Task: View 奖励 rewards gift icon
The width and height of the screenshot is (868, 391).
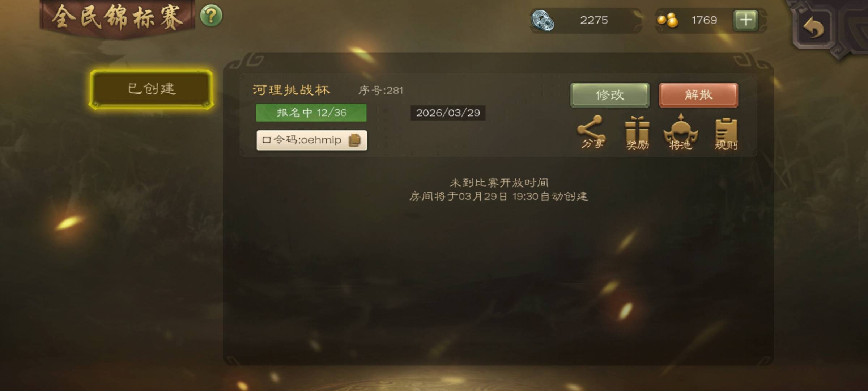Action: [637, 133]
